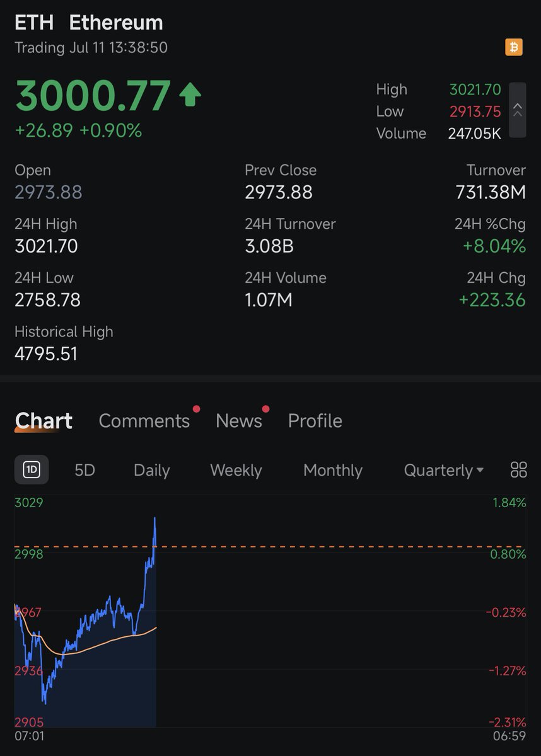The image size is (541, 756).
Task: Tap the red notification dot on Comments
Action: (x=196, y=409)
